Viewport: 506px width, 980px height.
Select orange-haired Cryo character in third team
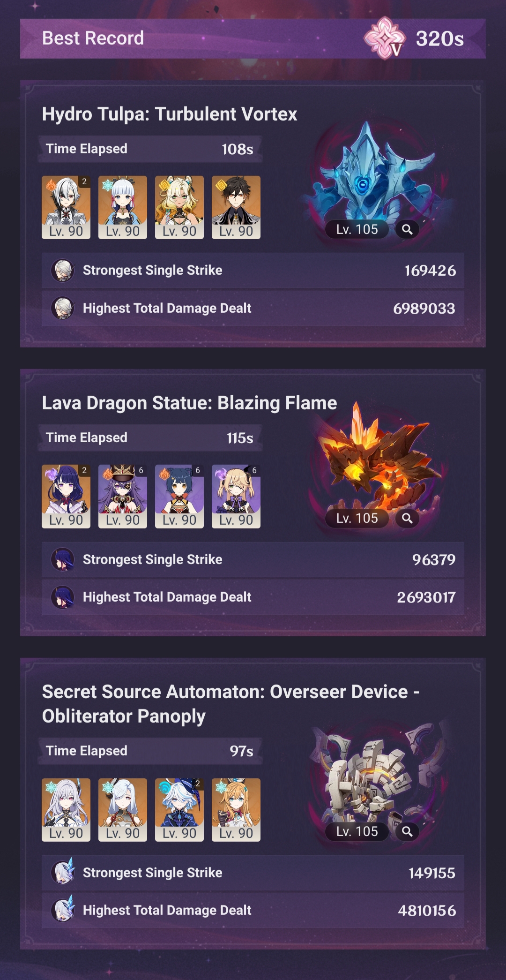click(x=236, y=810)
